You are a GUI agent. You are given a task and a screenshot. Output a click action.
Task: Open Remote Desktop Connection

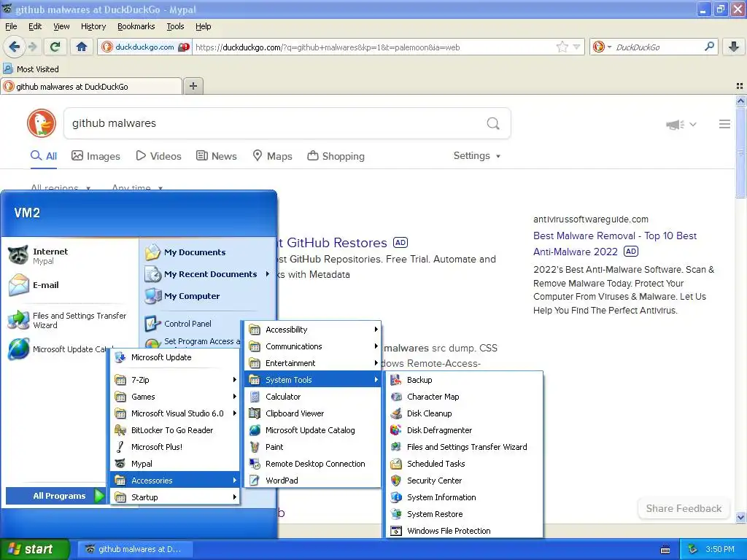tap(312, 464)
